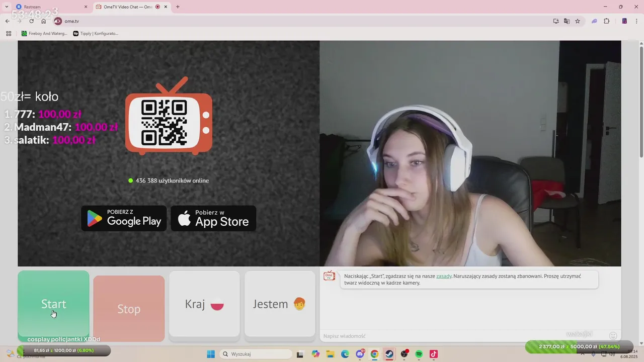Click the Madman47 donor entry
Image resolution: width=644 pixels, height=362 pixels.
[61, 127]
